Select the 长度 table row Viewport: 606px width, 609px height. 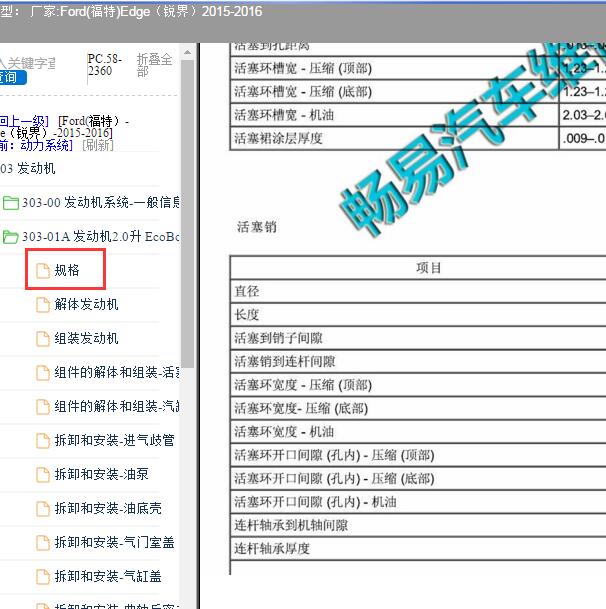click(x=418, y=315)
